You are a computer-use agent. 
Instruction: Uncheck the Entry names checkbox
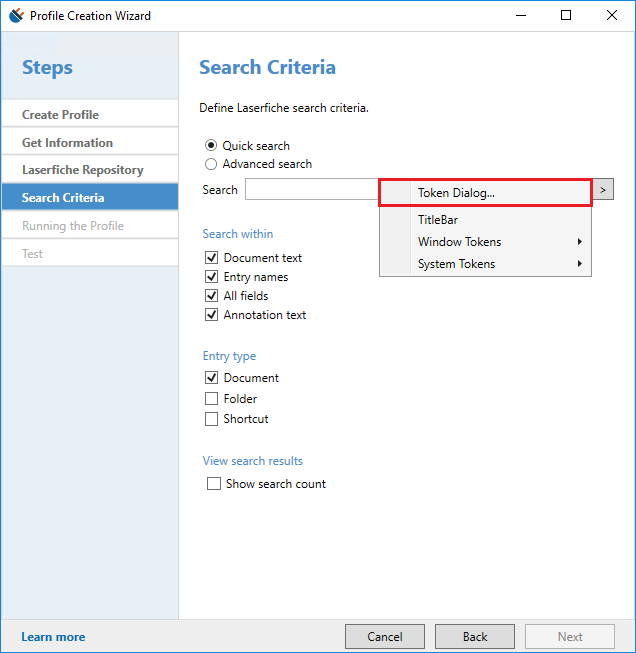212,277
